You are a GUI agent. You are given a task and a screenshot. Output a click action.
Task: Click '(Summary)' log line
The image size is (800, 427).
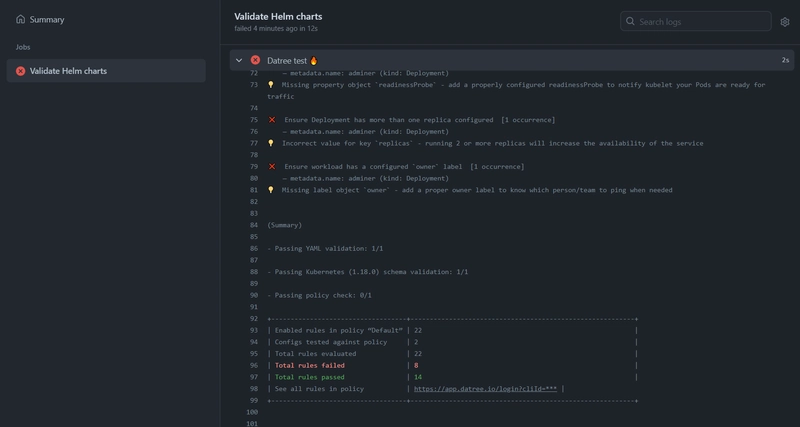point(285,225)
